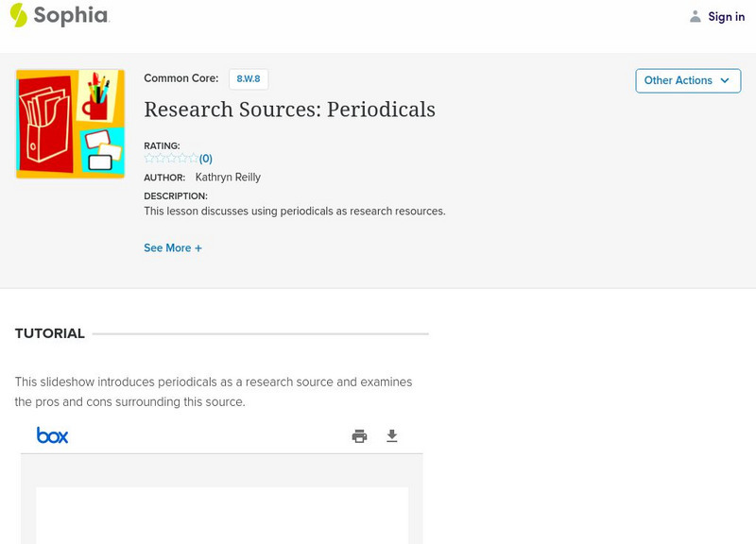The image size is (756, 544).
Task: Click the (0) rating count
Action: pyautogui.click(x=206, y=159)
